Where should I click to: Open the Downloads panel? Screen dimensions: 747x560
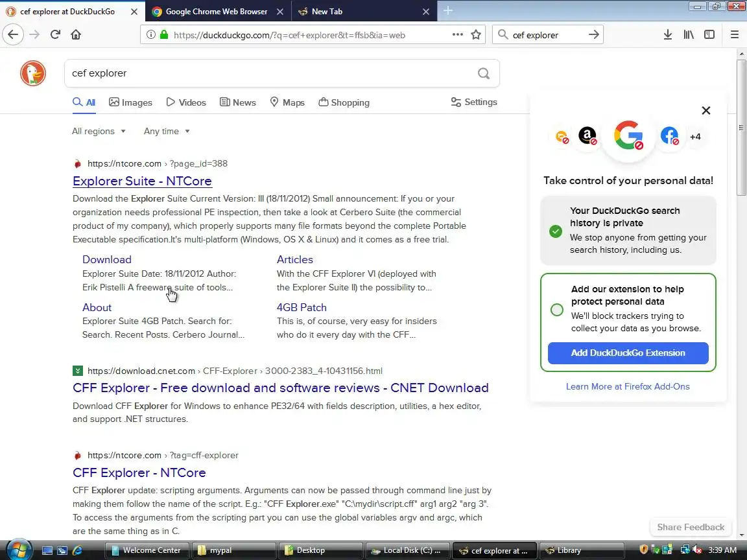coord(668,34)
